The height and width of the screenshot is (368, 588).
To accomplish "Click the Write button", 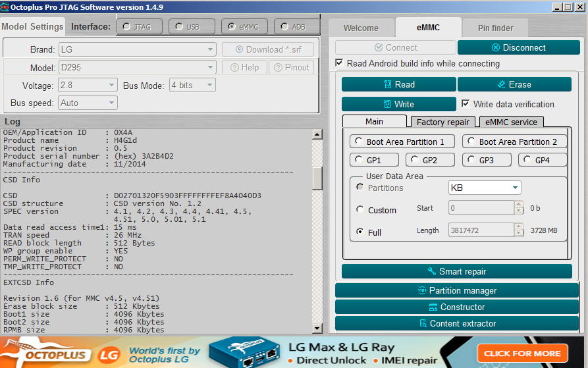I will [398, 104].
